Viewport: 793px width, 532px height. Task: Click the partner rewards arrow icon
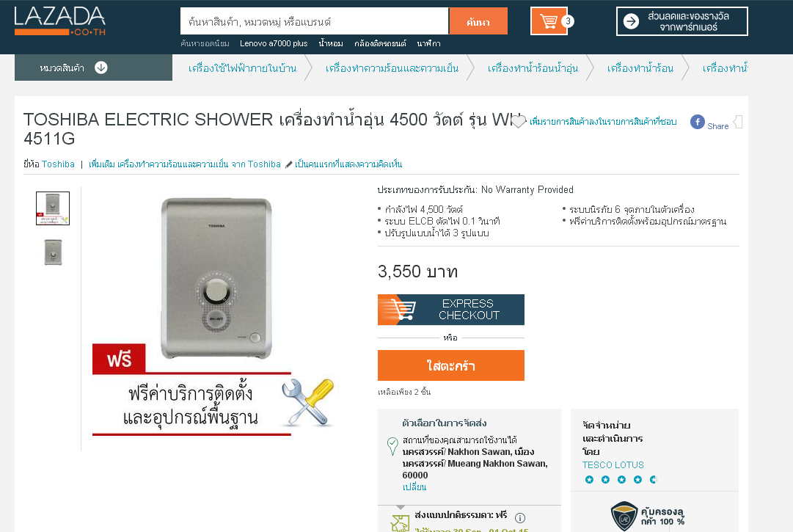[x=631, y=21]
